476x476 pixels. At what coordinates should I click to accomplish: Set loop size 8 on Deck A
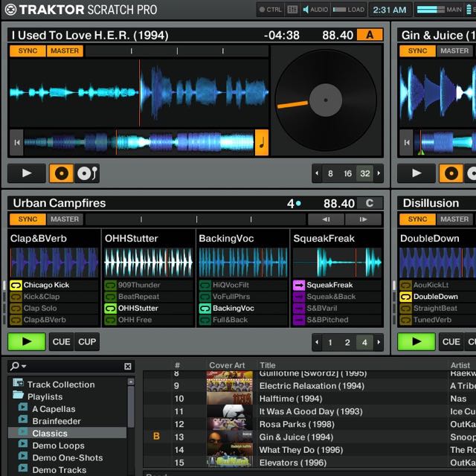click(x=330, y=173)
